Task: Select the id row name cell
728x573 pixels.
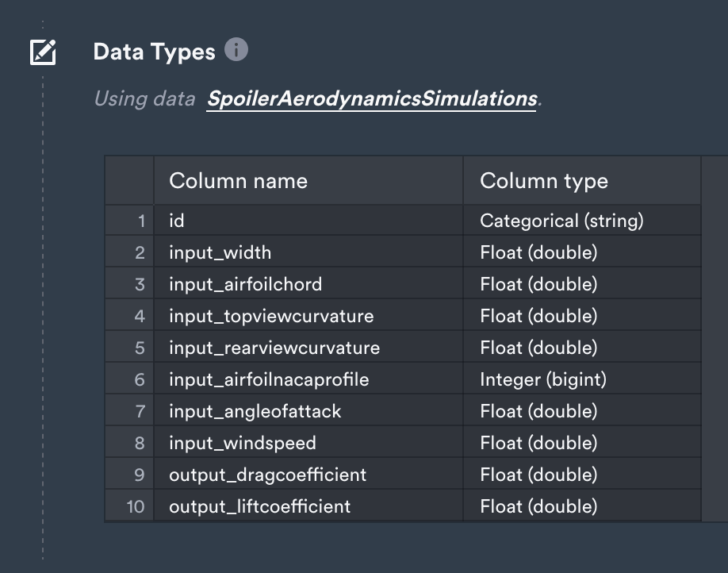Action: tap(308, 221)
